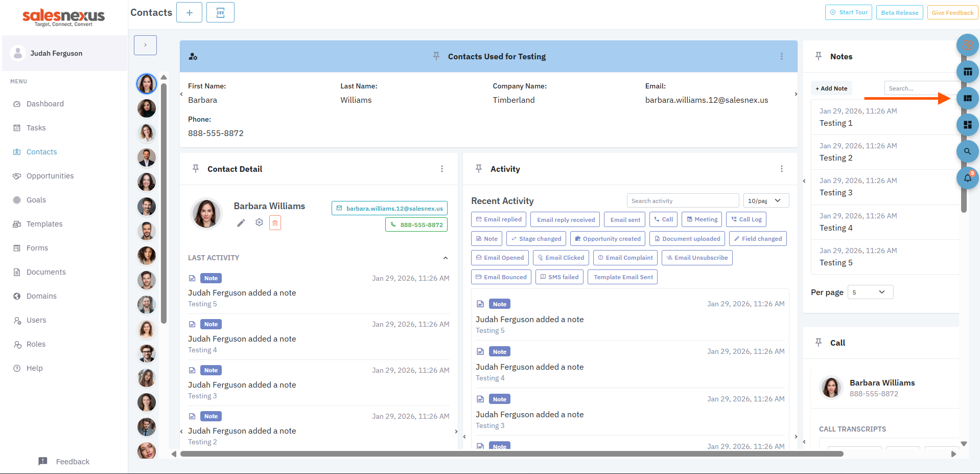Viewport: 980px width, 474px height.
Task: Open Opportunities in the sidebar menu
Action: (x=50, y=176)
